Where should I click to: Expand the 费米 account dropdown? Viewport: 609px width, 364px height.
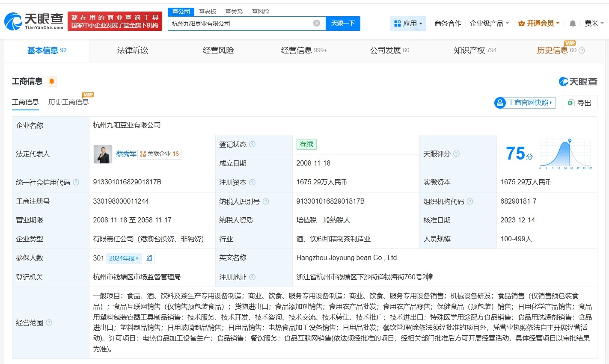pyautogui.click(x=595, y=24)
